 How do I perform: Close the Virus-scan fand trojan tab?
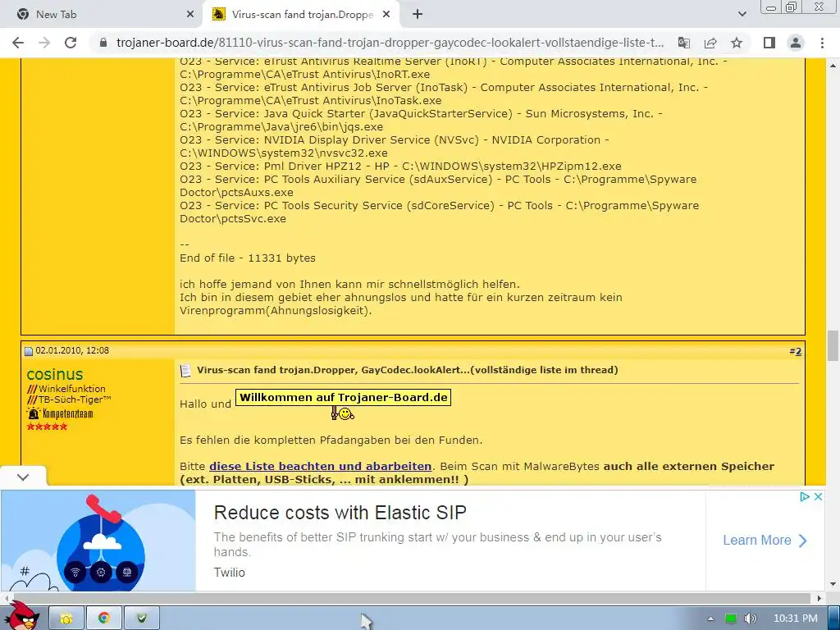(386, 15)
